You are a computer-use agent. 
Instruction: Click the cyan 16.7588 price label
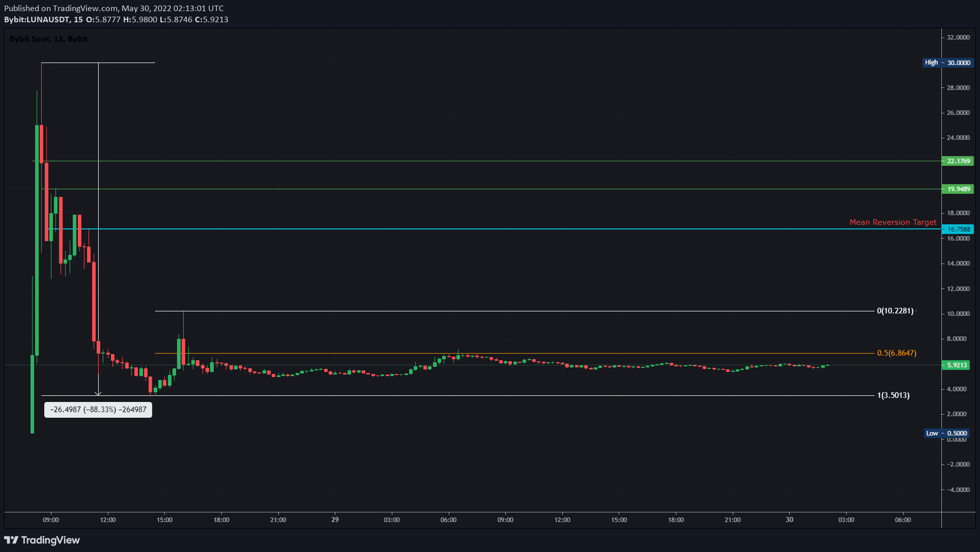(956, 229)
